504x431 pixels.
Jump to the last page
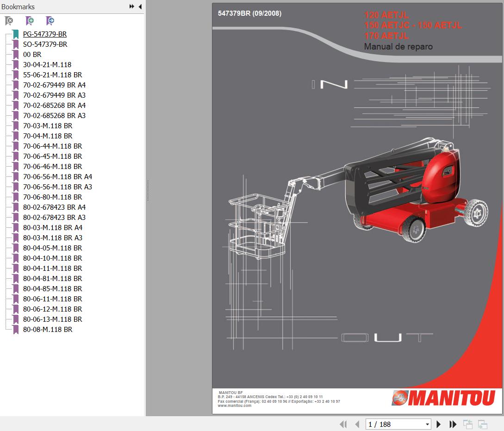[x=453, y=424]
